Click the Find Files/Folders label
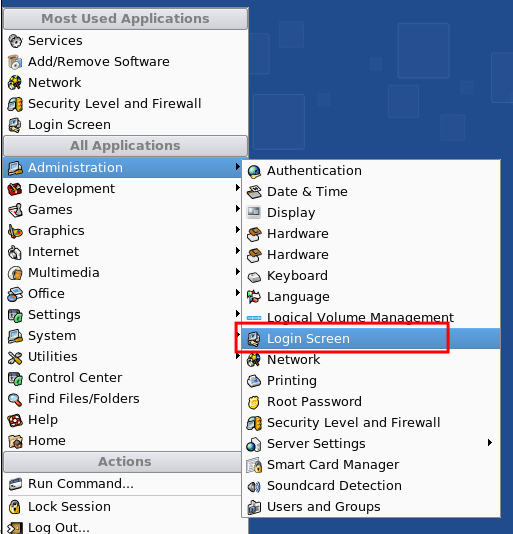Image resolution: width=513 pixels, height=534 pixels. 84,399
